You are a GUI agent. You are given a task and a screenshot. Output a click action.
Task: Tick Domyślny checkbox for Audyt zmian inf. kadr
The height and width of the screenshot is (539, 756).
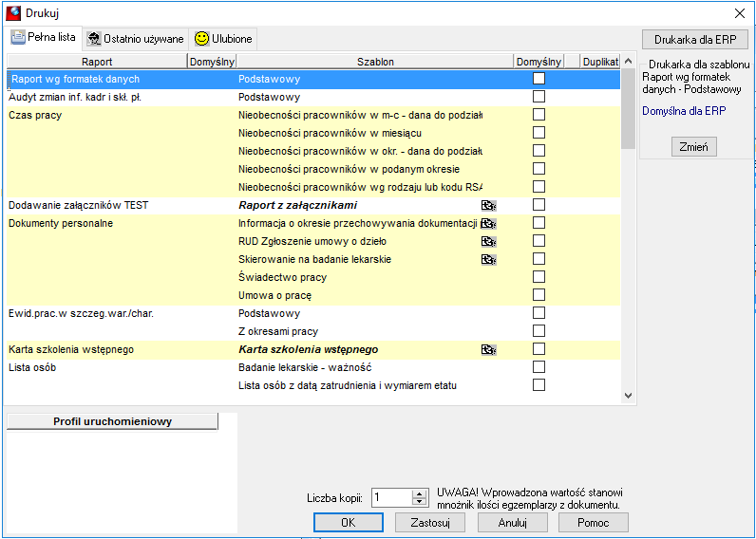[x=539, y=97]
